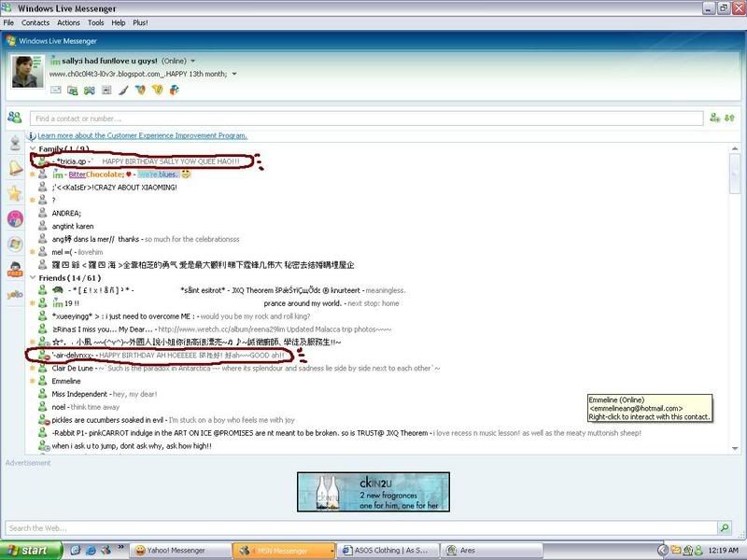Open the bell alerts sidebar tab
This screenshot has height=560, width=747.
click(16, 168)
